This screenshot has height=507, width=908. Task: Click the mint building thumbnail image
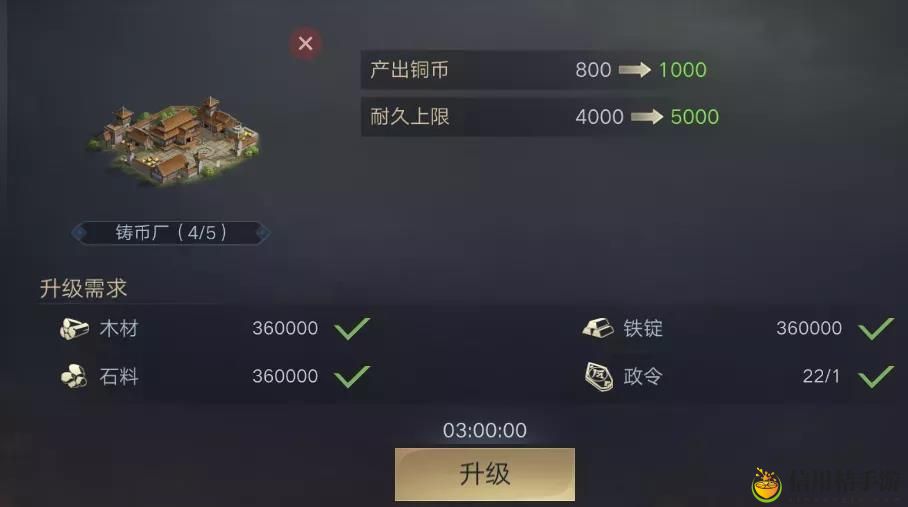point(174,141)
